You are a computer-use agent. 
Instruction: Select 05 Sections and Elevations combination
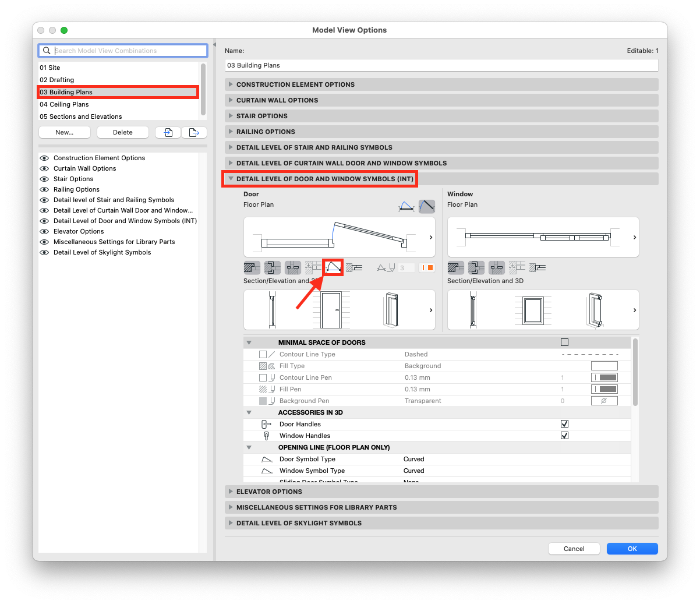119,116
